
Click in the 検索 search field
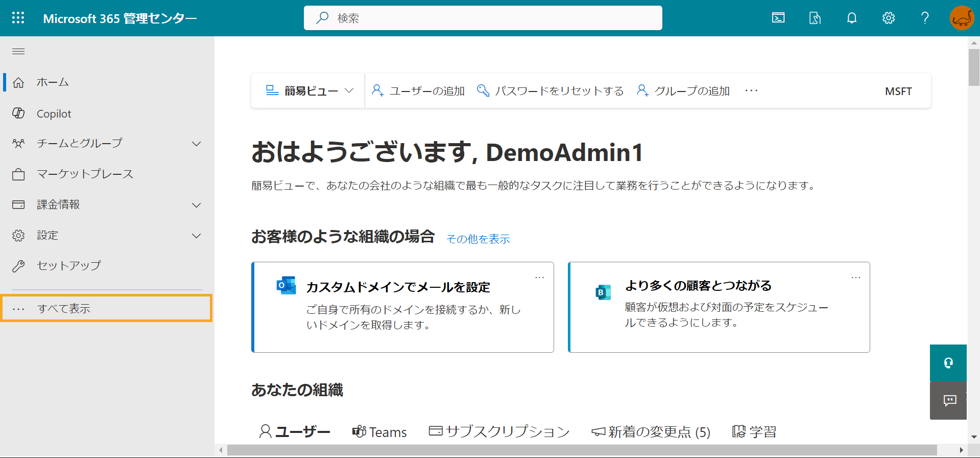[483, 18]
